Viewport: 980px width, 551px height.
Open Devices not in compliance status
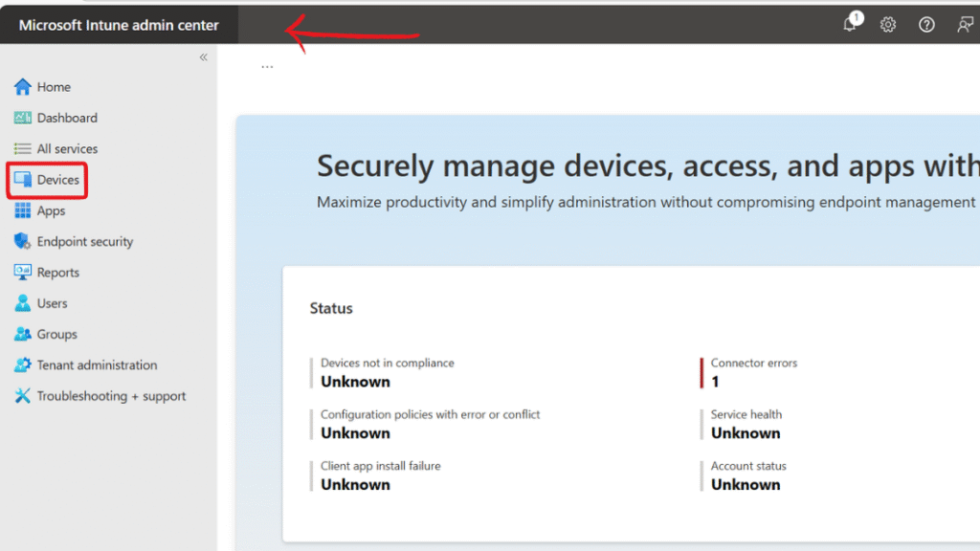click(x=388, y=363)
